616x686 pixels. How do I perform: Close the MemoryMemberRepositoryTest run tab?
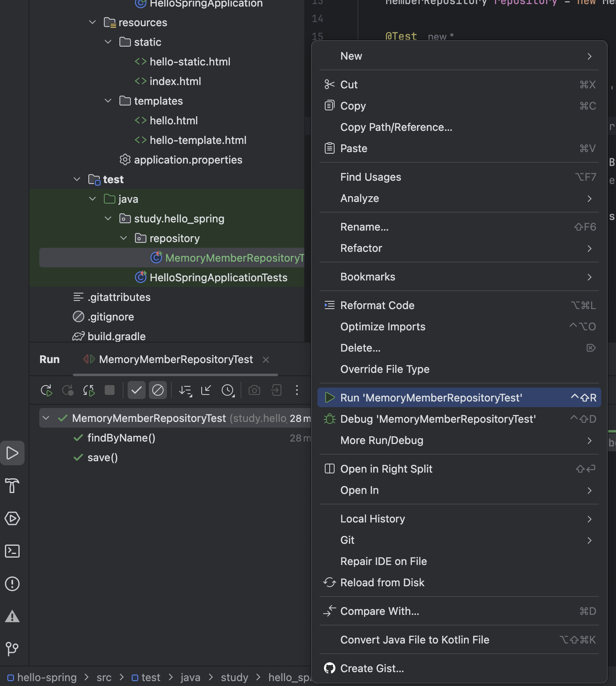pyautogui.click(x=266, y=360)
